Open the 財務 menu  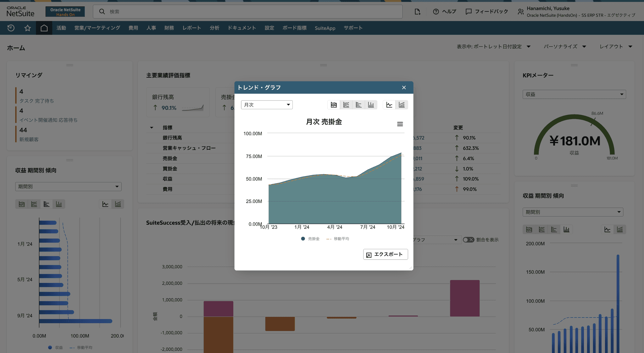click(169, 28)
